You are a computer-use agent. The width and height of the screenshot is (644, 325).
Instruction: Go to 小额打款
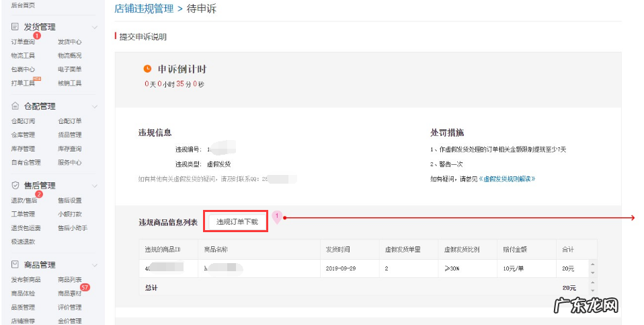[70, 214]
